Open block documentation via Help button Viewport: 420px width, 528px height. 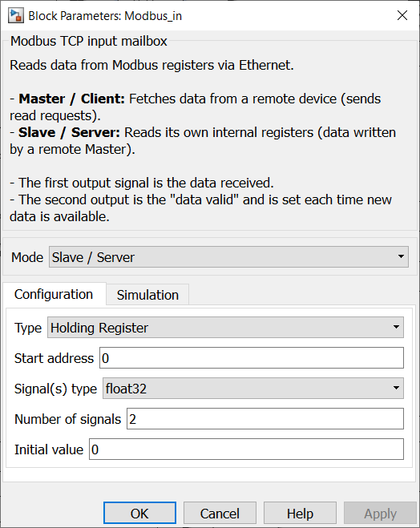(x=300, y=514)
